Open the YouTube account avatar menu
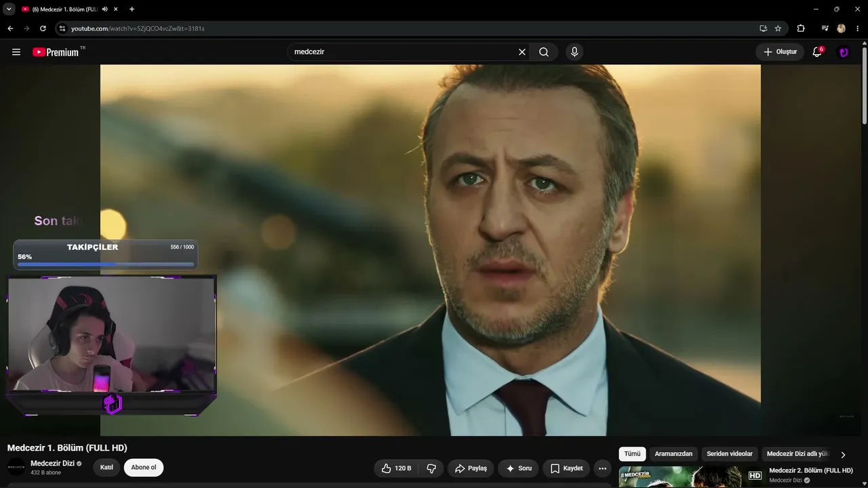The height and width of the screenshot is (488, 868). click(844, 52)
